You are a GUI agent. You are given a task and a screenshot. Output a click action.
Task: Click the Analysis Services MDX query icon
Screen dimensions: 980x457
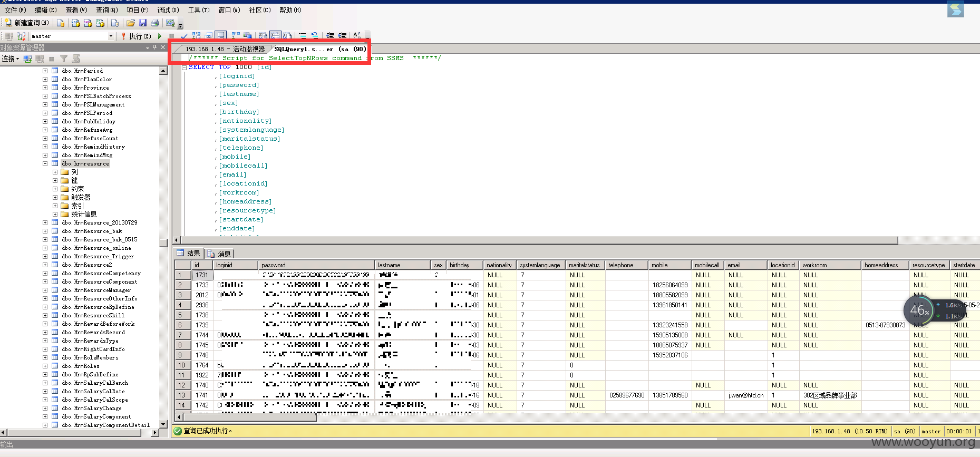click(76, 23)
